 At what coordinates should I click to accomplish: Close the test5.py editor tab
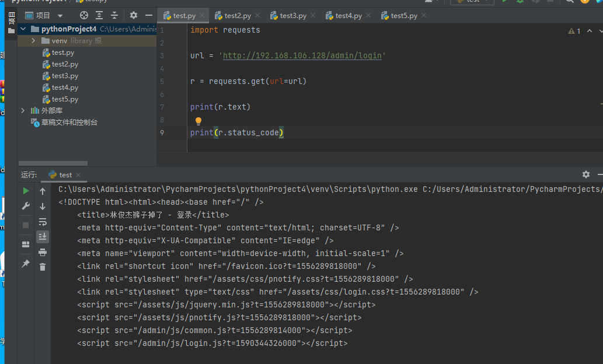point(424,15)
